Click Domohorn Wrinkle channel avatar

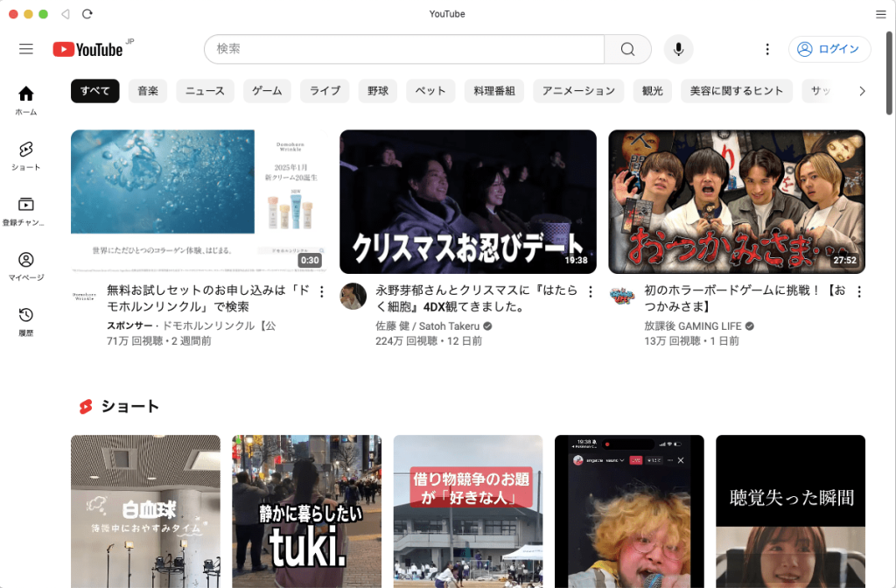[x=84, y=296]
